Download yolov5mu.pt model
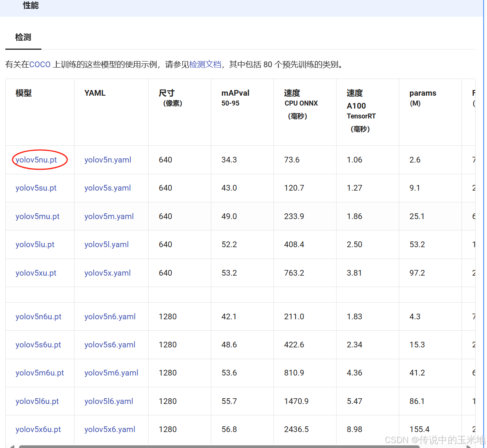487x448 pixels. pyautogui.click(x=38, y=216)
